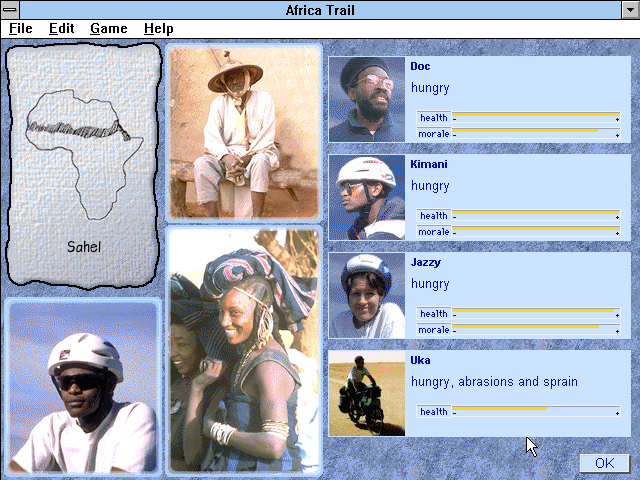Viewport: 640px width, 480px height.
Task: Click the morale label in Doc's card
Action: click(x=433, y=133)
